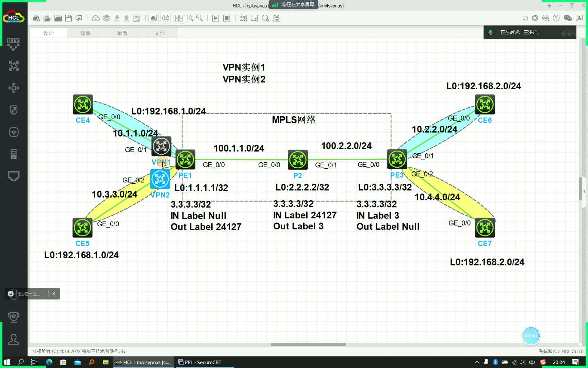The image size is (588, 368).
Task: Open project via the open-file toolbar icon
Action: pyautogui.click(x=47, y=18)
